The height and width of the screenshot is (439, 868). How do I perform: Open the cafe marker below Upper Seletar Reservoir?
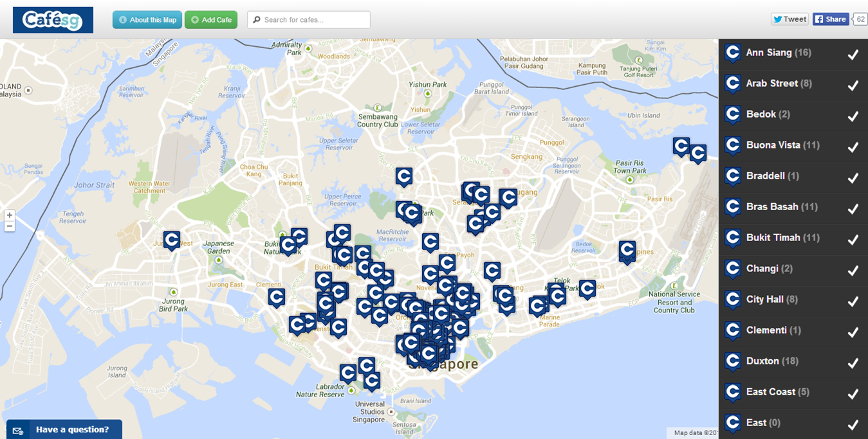point(404,177)
